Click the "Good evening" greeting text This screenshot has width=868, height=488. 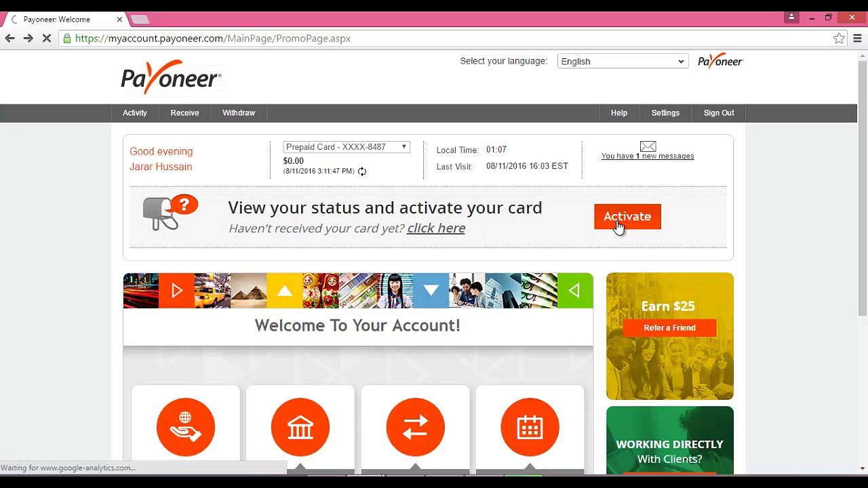pyautogui.click(x=161, y=152)
